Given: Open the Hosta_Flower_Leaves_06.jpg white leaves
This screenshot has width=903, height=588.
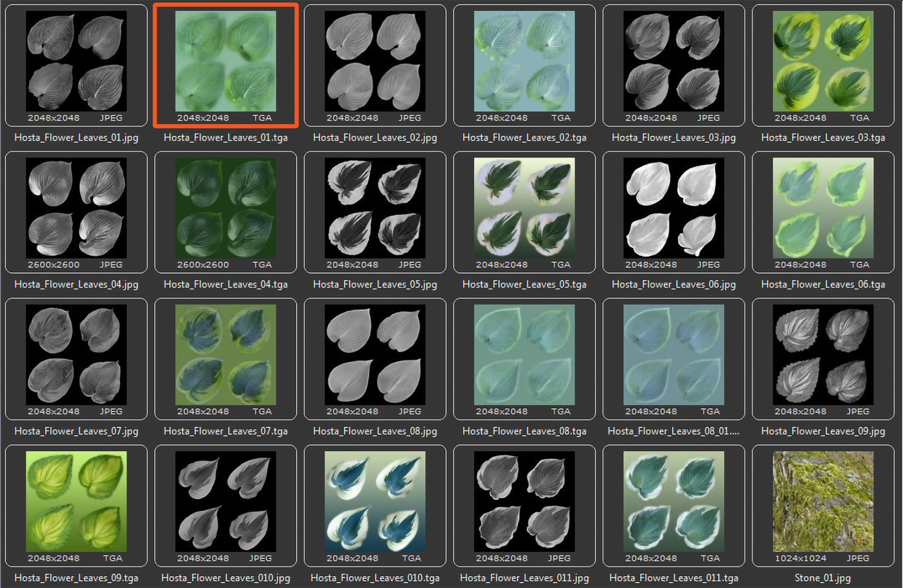Looking at the screenshot, I should (x=674, y=208).
